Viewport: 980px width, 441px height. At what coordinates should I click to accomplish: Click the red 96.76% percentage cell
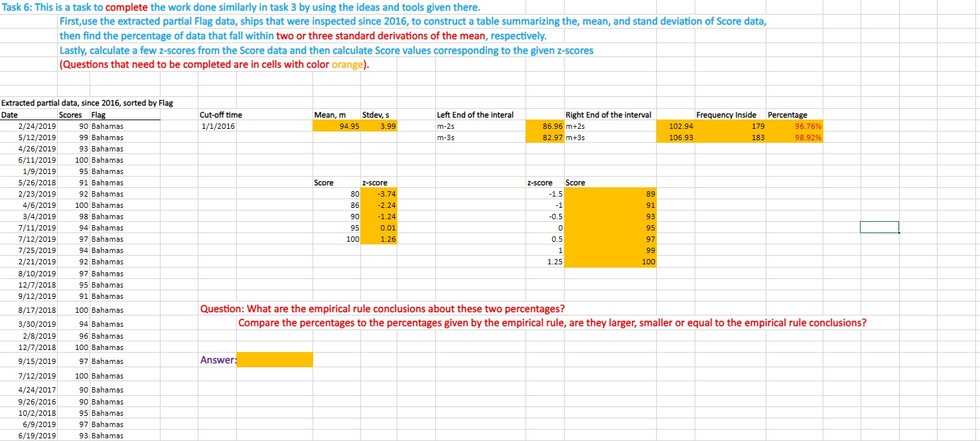795,126
